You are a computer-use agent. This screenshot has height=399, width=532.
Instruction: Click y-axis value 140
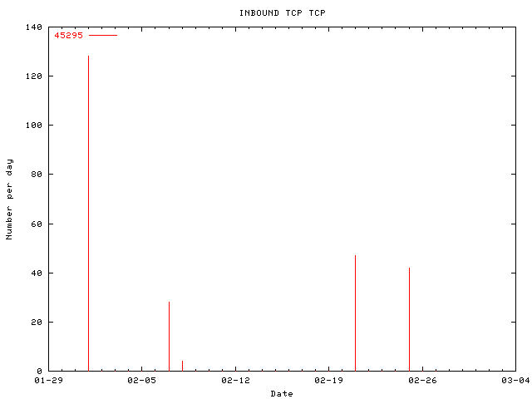pos(34,27)
